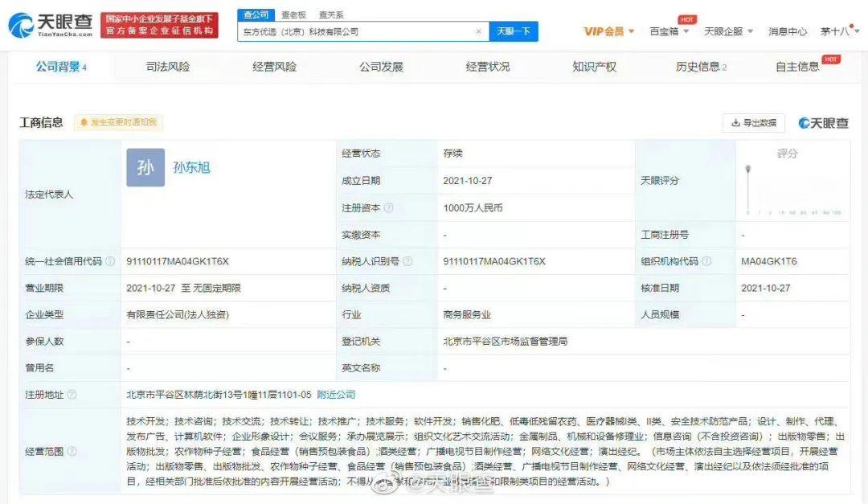Click help icon beside 统一社会信用代码

[x=109, y=261]
